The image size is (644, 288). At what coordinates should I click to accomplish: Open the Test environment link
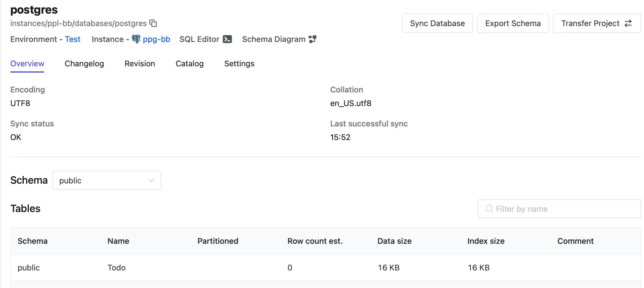tap(73, 39)
